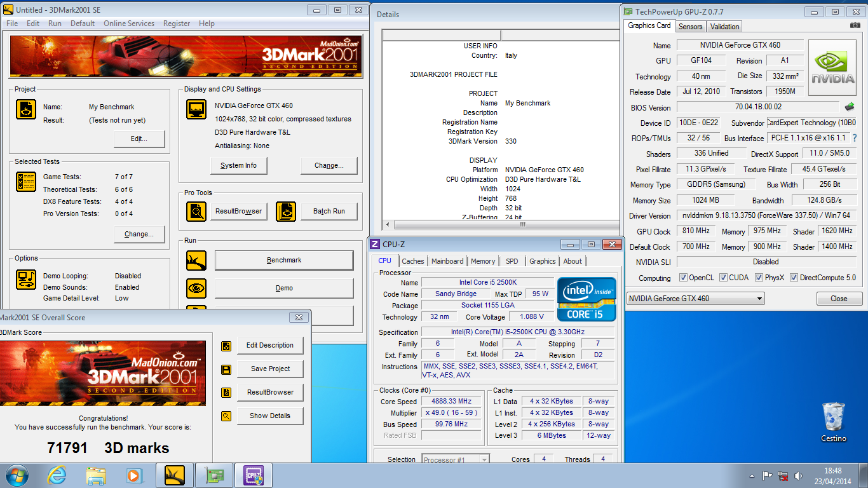Click the Batch Run button
This screenshot has width=868, height=488.
[329, 211]
